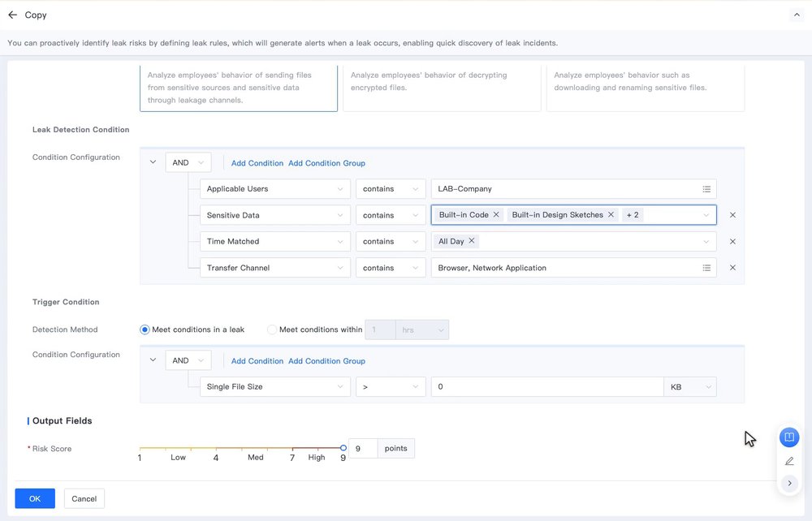Screen dimensions: 812x521
Task: Open the trigger condition AND operator dropdown
Action: coord(188,360)
